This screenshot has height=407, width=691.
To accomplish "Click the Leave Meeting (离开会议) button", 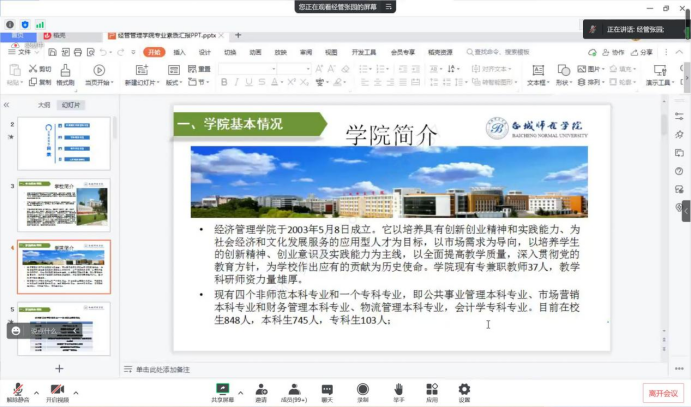I will coord(663,393).
